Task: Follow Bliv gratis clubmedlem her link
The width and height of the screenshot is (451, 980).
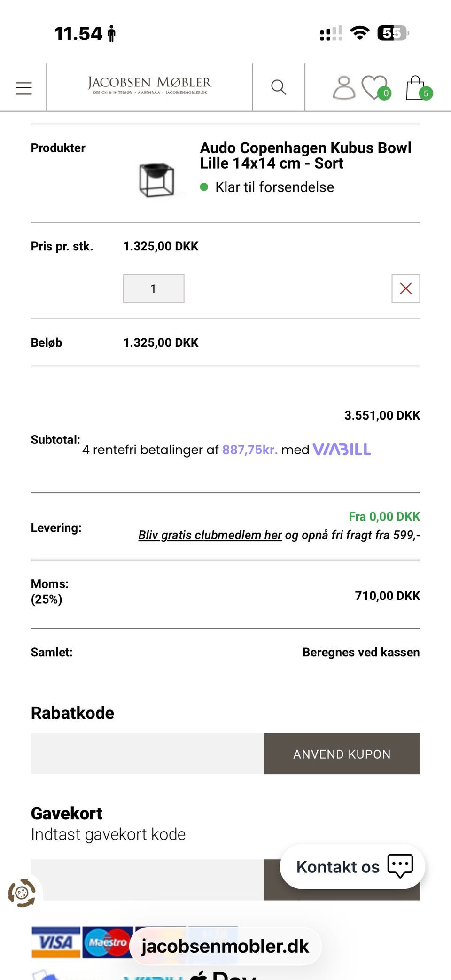Action: click(210, 535)
